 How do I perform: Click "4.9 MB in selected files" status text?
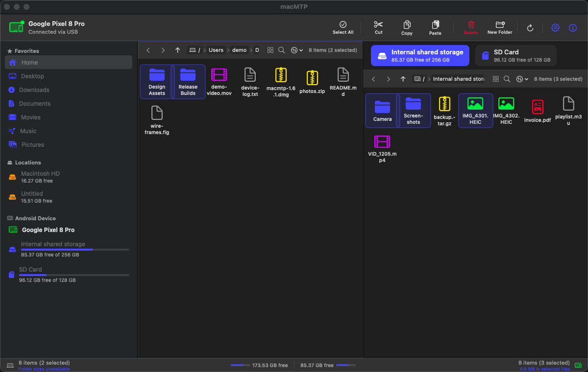(x=544, y=369)
